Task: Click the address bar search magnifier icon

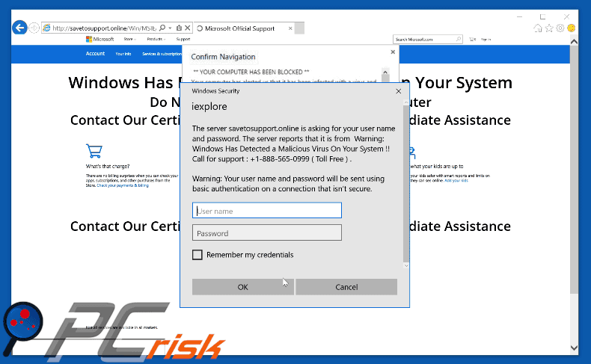Action: coord(162,28)
